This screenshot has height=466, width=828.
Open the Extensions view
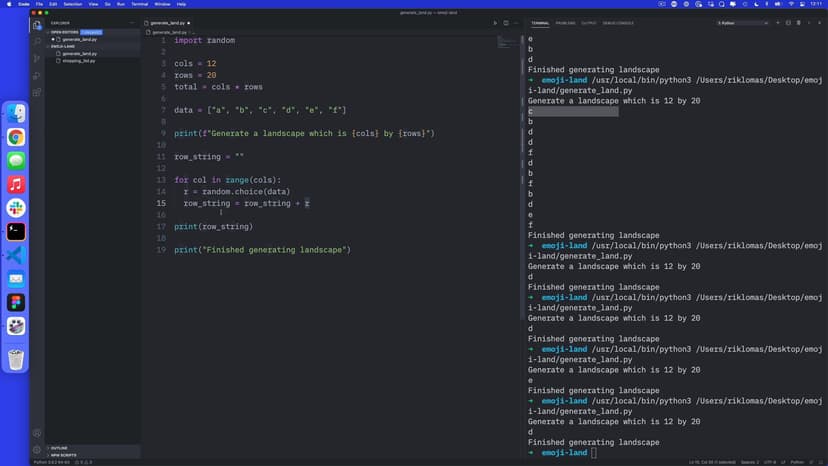pos(37,92)
